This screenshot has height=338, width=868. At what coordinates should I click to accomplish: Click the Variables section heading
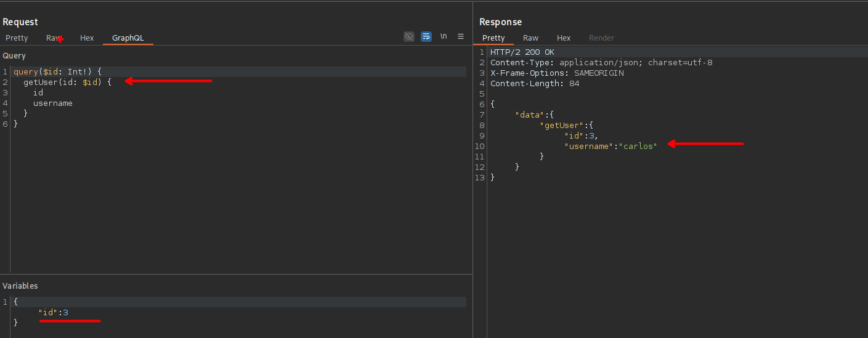(20, 286)
